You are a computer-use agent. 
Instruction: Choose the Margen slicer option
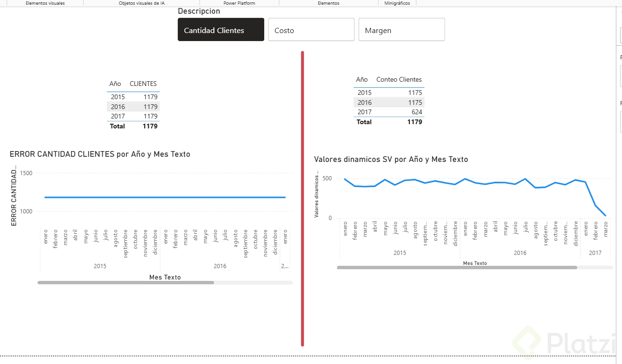(x=401, y=30)
